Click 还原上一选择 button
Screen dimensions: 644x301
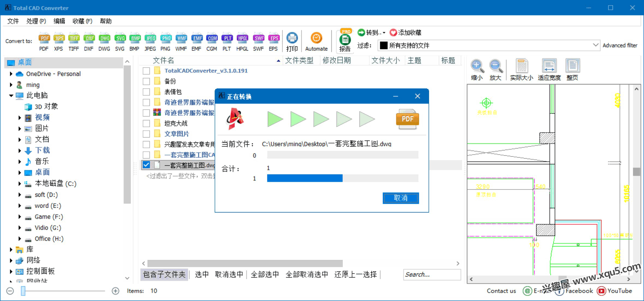(x=355, y=274)
